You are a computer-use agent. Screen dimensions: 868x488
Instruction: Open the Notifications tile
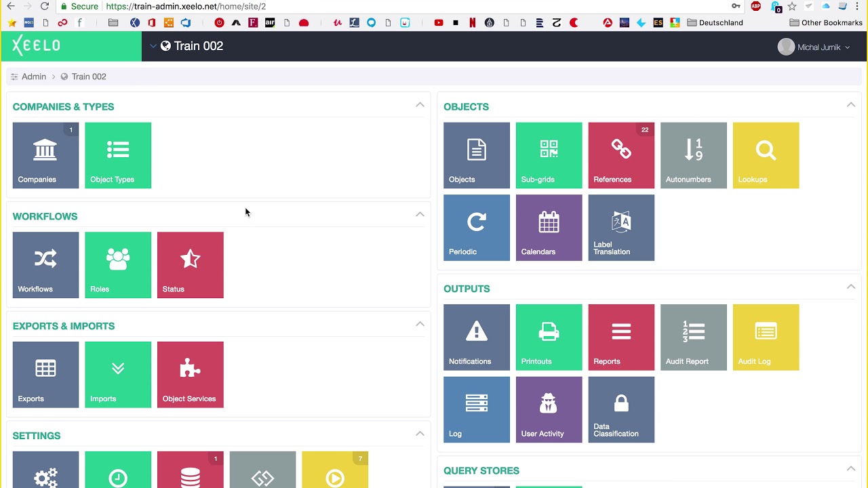coord(477,338)
